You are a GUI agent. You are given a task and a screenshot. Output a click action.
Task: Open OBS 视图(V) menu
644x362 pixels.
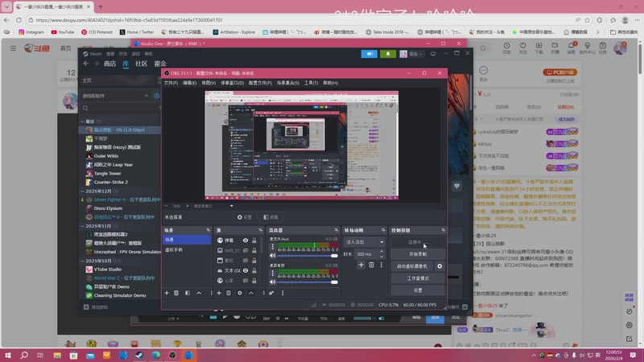208,83
